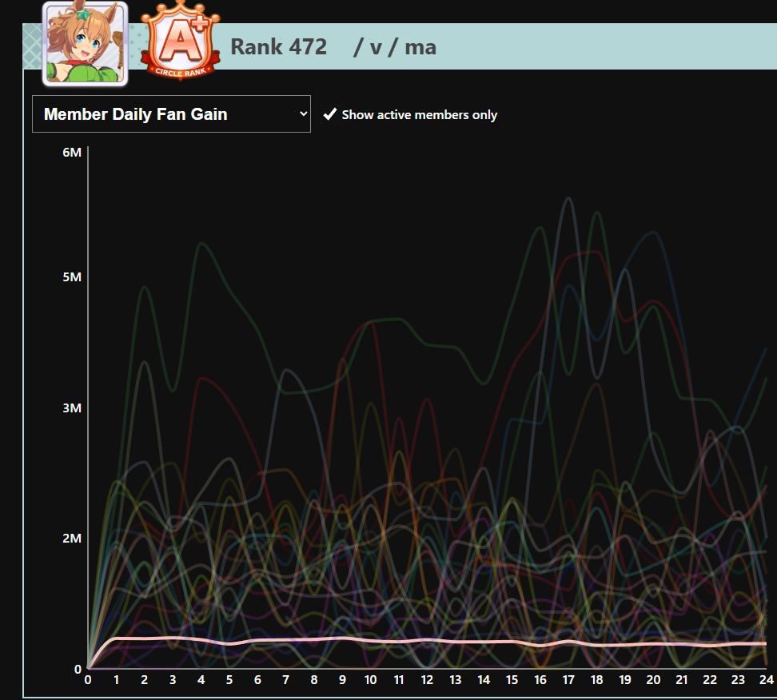
Task: Click the Rank 472 text
Action: tap(278, 47)
